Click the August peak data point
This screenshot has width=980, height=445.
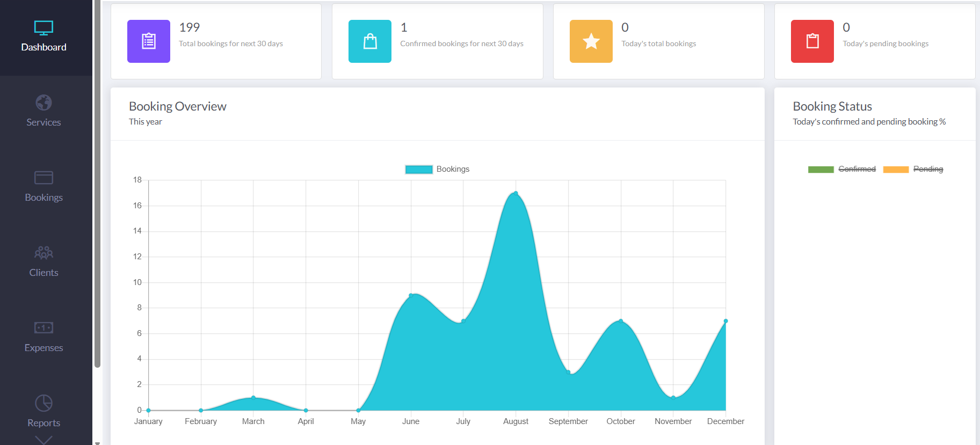[516, 193]
